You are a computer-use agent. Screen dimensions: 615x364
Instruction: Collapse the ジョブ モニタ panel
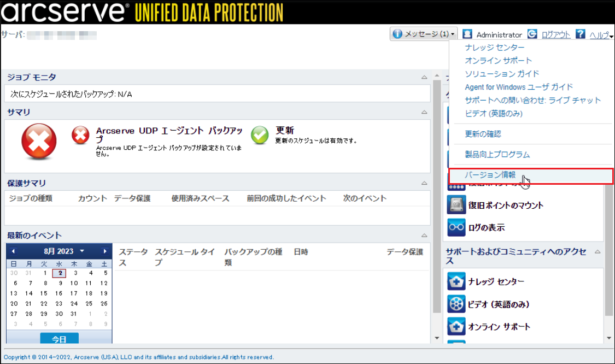424,77
